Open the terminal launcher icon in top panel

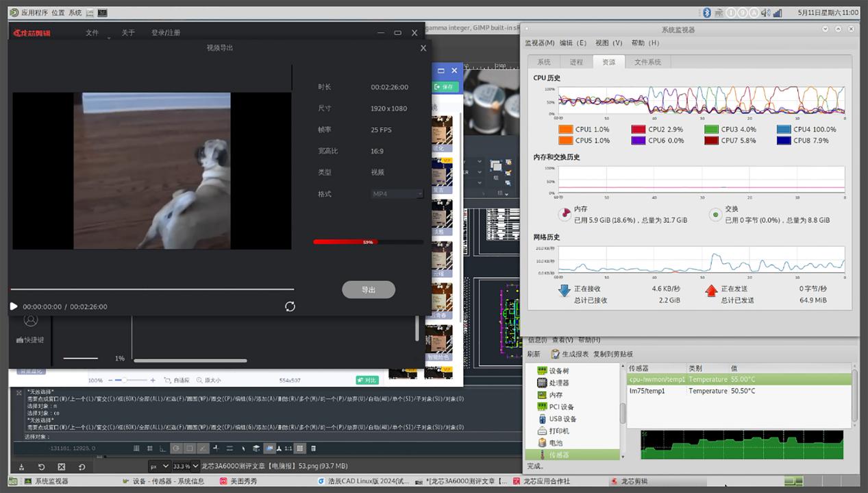pyautogui.click(x=102, y=12)
